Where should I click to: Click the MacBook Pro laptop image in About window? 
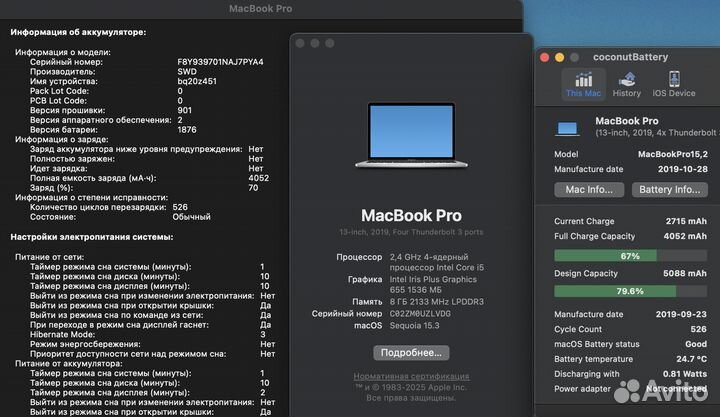click(411, 135)
